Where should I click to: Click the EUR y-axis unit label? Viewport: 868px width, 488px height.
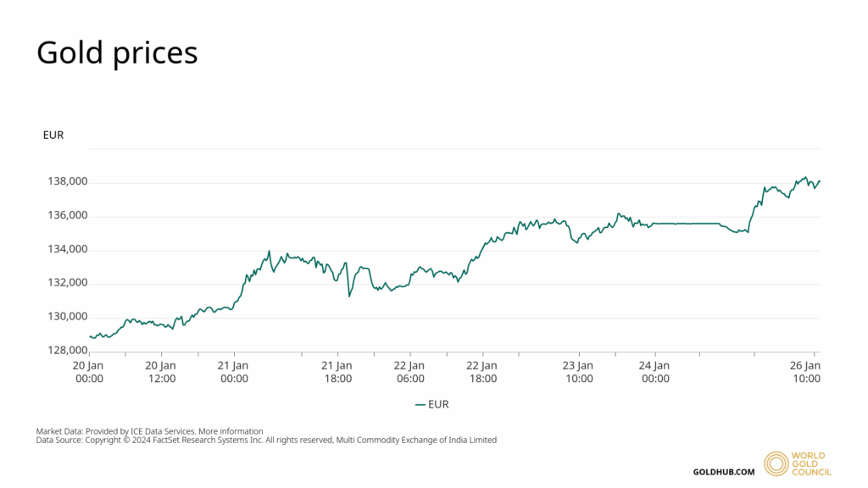tap(53, 135)
